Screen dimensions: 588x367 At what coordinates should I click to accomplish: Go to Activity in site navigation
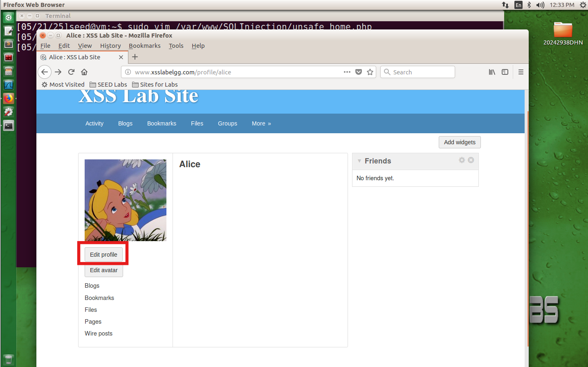pyautogui.click(x=94, y=123)
